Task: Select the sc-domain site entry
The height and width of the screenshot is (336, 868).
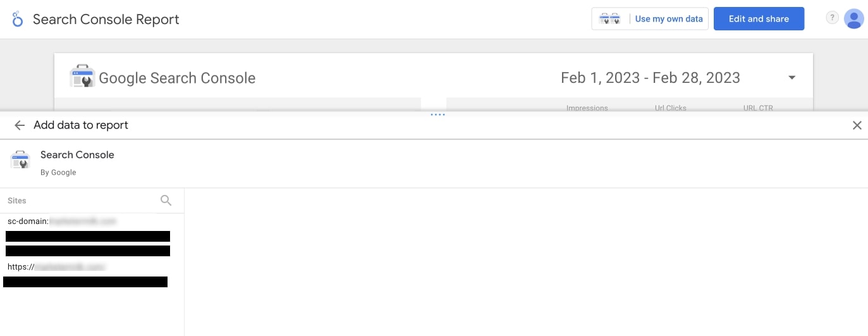Action: [x=62, y=221]
